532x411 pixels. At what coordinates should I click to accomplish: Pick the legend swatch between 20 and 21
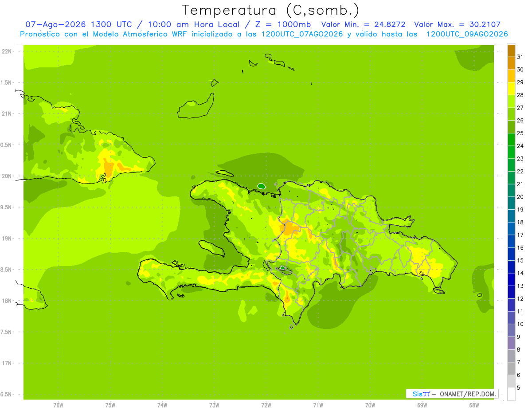tap(511, 190)
